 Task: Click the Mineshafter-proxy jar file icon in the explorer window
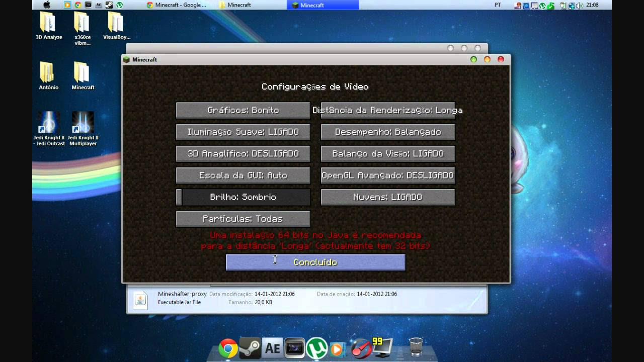click(x=140, y=299)
